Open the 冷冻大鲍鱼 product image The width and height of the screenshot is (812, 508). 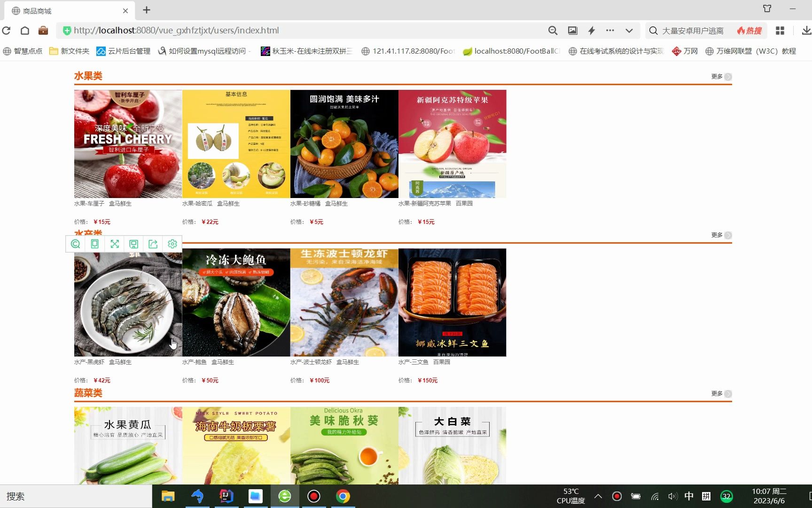point(236,302)
